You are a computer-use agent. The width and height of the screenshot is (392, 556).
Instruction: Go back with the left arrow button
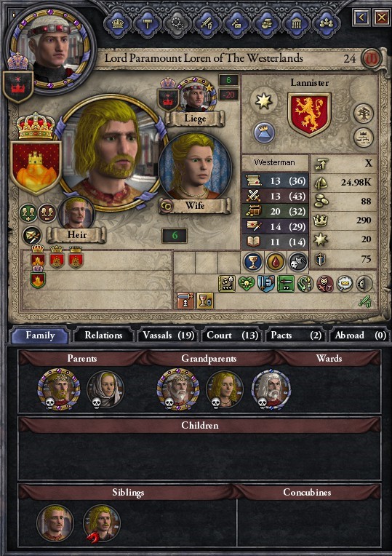tap(361, 17)
